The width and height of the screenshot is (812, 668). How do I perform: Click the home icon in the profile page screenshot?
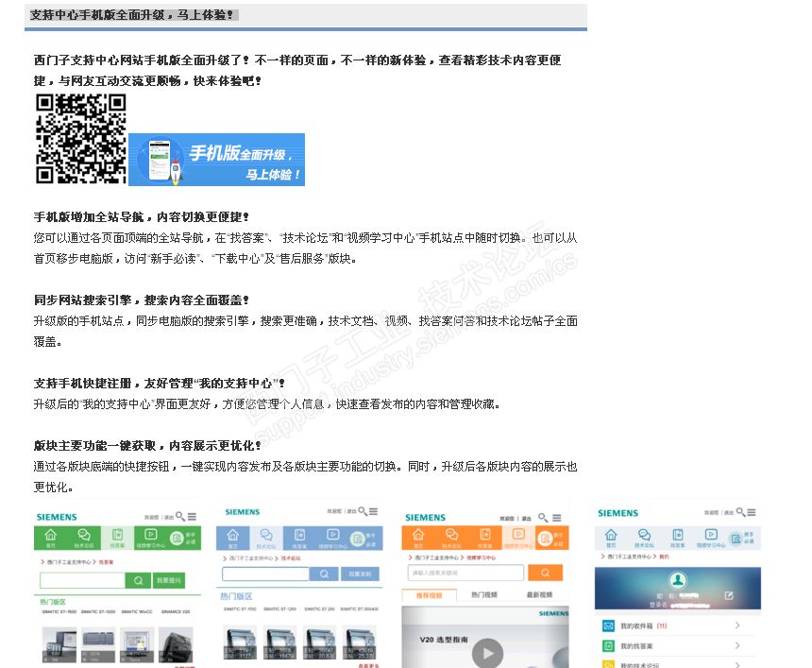[x=611, y=534]
